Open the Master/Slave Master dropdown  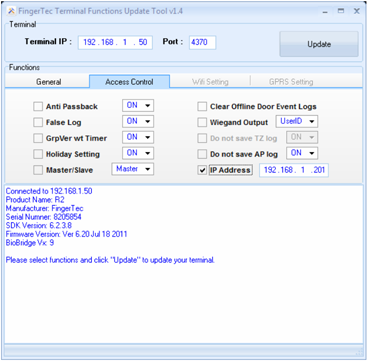tap(133, 169)
